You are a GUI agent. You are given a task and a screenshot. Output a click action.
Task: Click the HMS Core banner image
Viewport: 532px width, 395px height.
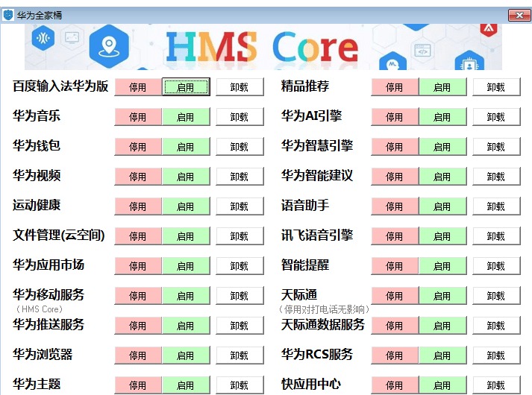pyautogui.click(x=263, y=47)
